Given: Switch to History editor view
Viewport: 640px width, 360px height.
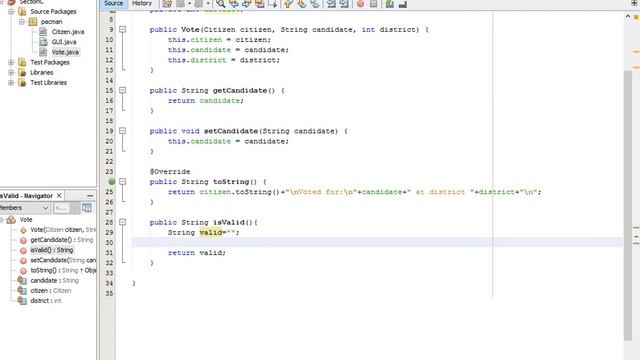Looking at the screenshot, I should pyautogui.click(x=142, y=3).
